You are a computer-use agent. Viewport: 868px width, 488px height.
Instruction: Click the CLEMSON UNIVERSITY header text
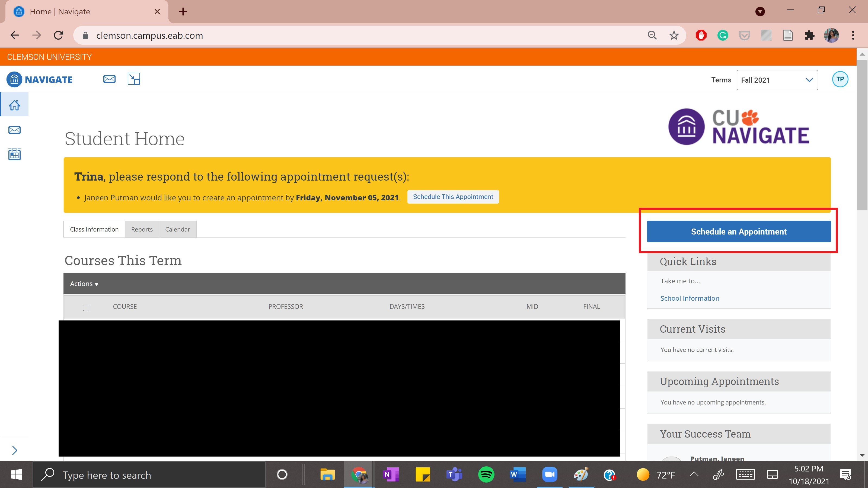[49, 57]
